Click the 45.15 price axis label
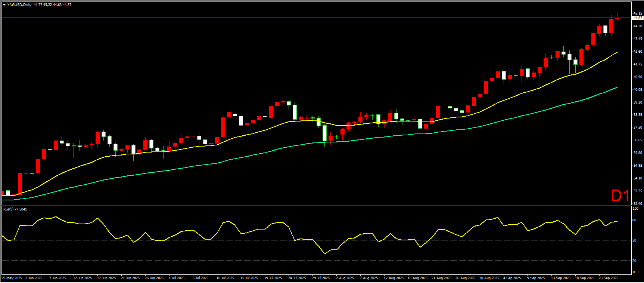This screenshot has height=283, width=644. (637, 13)
